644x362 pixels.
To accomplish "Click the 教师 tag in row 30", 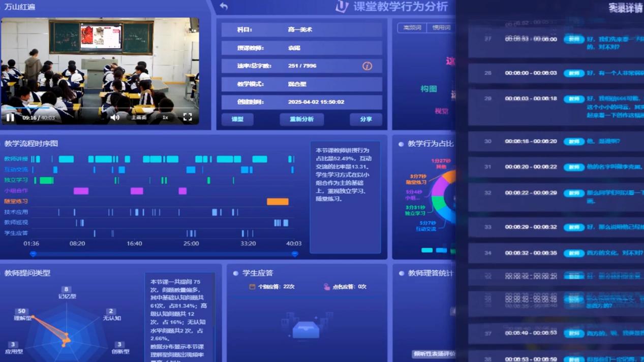I will tap(574, 142).
